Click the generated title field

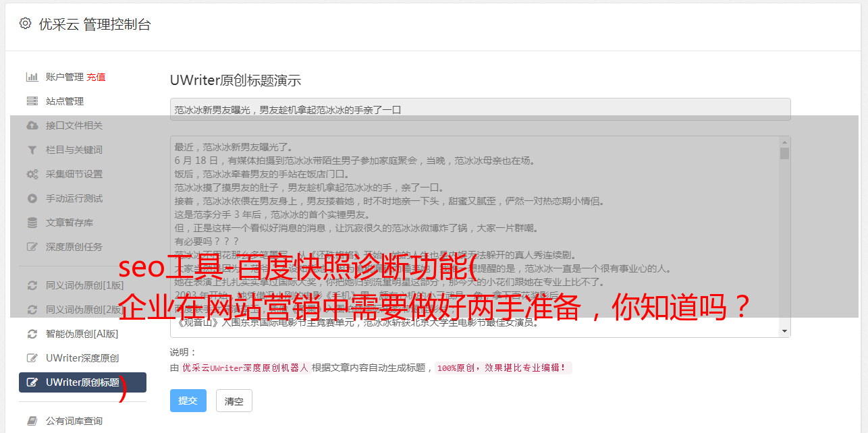click(x=480, y=109)
